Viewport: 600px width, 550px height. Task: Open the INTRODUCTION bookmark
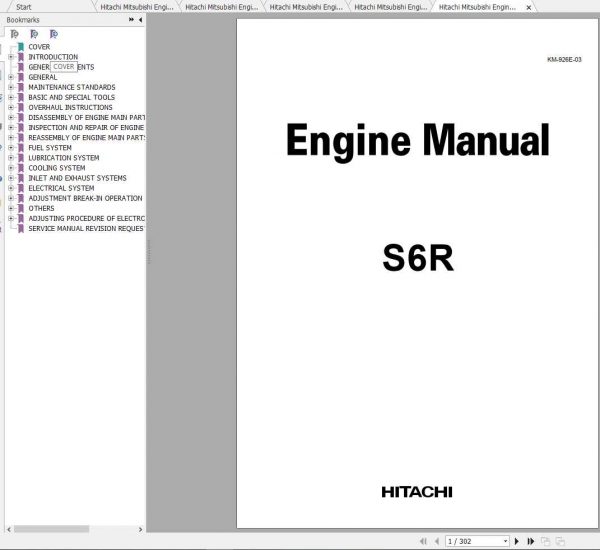(x=53, y=57)
